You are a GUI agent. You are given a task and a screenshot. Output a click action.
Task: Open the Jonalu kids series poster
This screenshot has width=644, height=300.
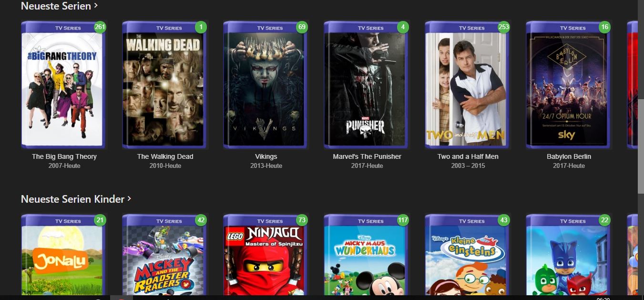[x=63, y=255]
